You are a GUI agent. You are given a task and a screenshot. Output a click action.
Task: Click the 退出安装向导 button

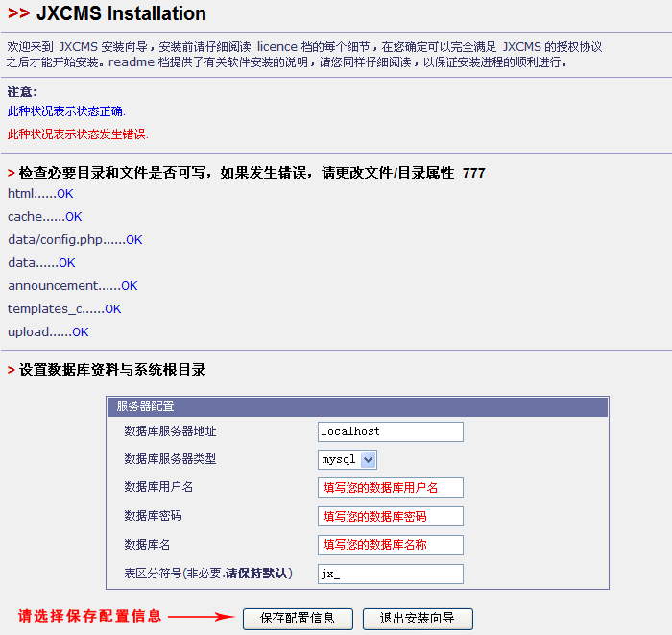(x=418, y=619)
